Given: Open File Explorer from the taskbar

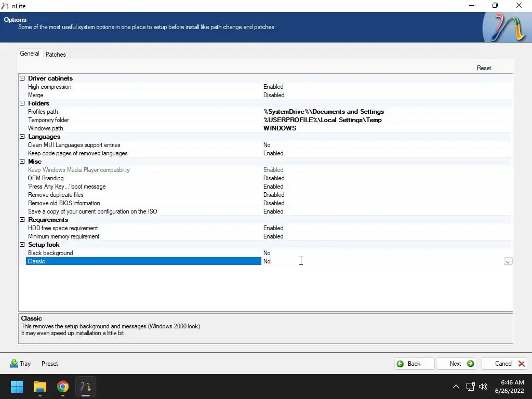Looking at the screenshot, I should pyautogui.click(x=39, y=387).
